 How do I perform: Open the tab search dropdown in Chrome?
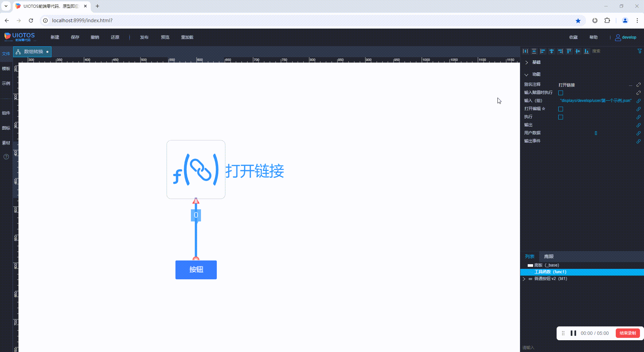(x=6, y=6)
